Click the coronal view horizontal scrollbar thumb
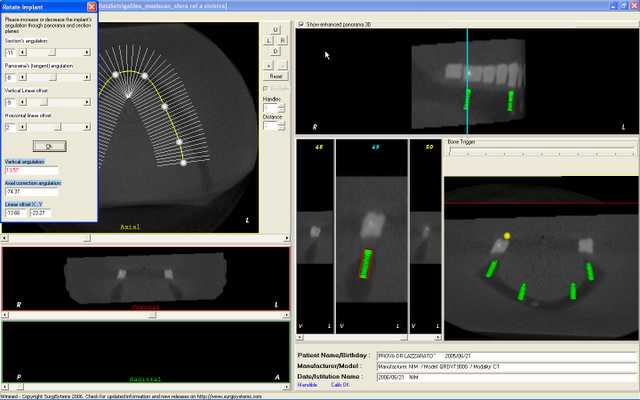 click(152, 315)
